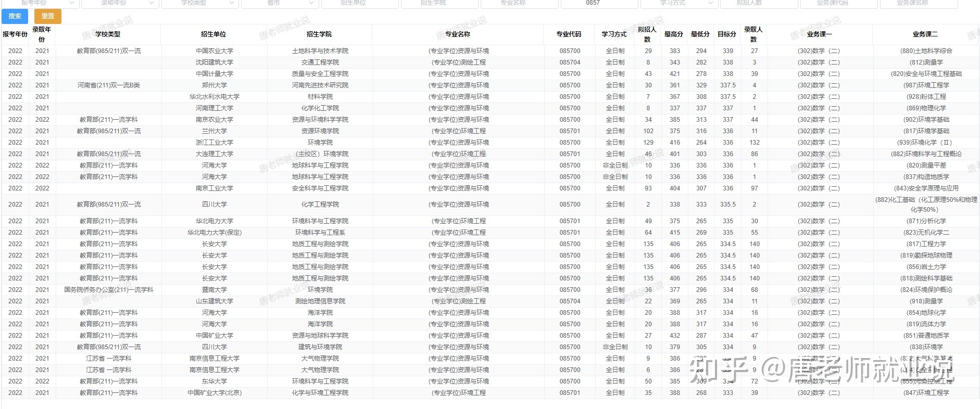Viewport: 980px width, 409px height.
Task: Click the 河南先进技术研究院 cell
Action: (320, 85)
